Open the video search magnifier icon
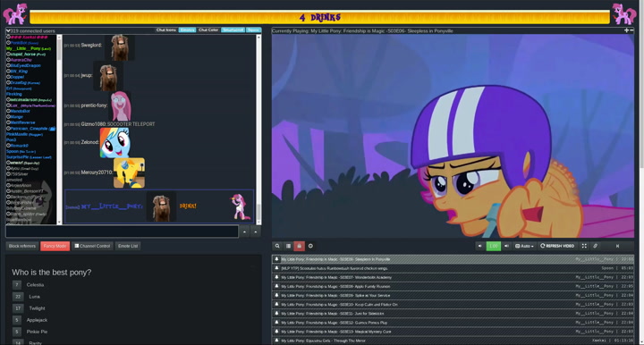The height and width of the screenshot is (345, 644). tap(277, 246)
